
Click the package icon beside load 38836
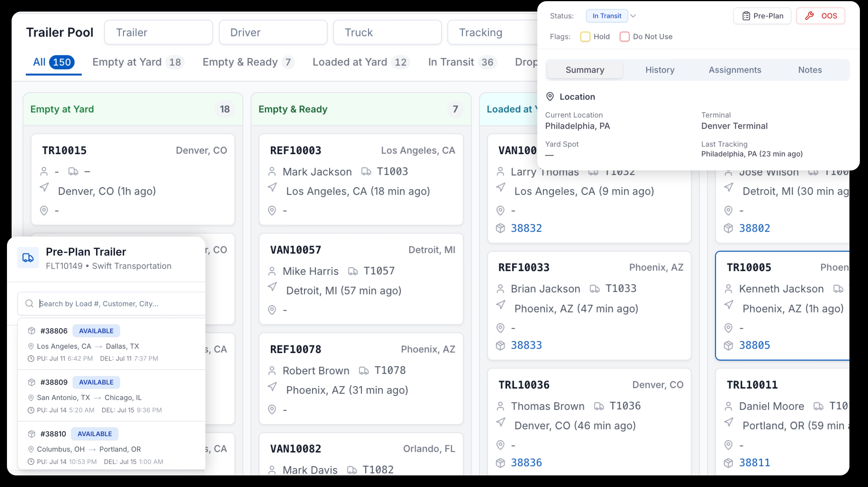pos(500,463)
